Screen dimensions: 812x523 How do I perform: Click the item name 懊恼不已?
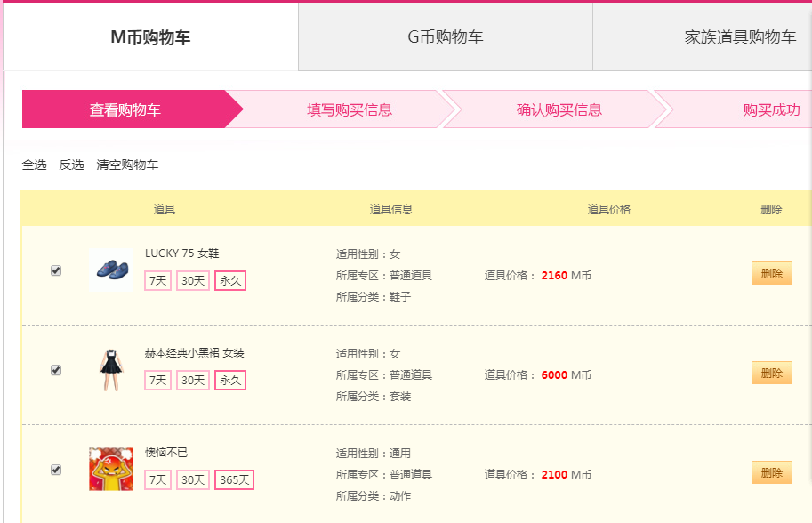coord(165,452)
